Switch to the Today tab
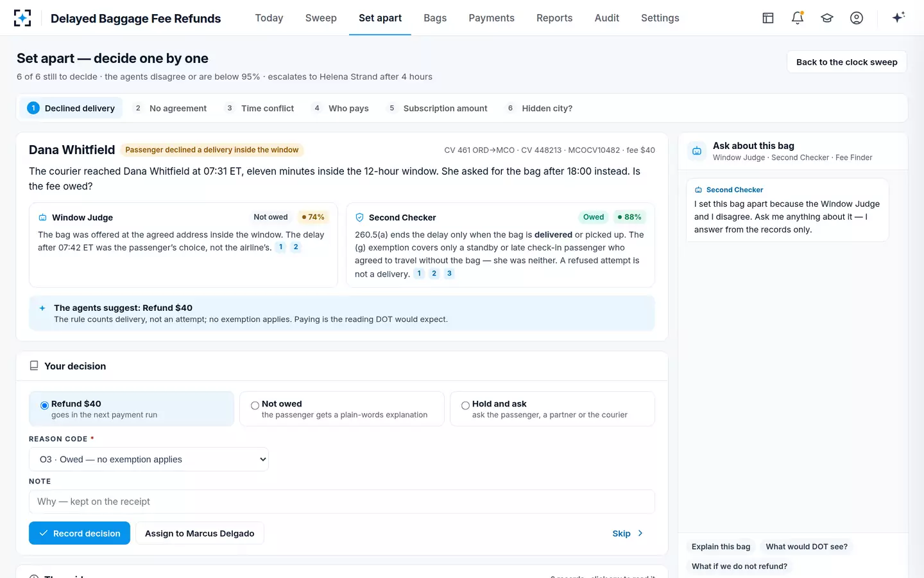Viewport: 924px width, 578px height. (x=269, y=18)
